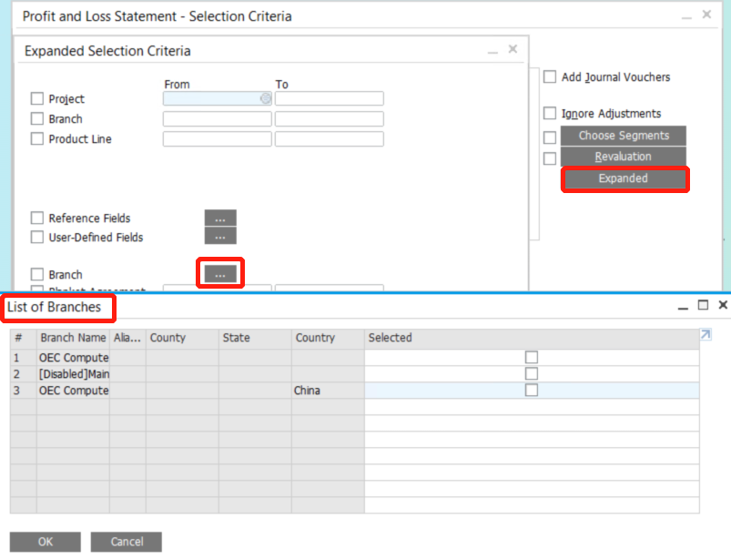Enable the checkbox next to Revaluation
Viewport: 731px width, 560px height.
coord(550,158)
